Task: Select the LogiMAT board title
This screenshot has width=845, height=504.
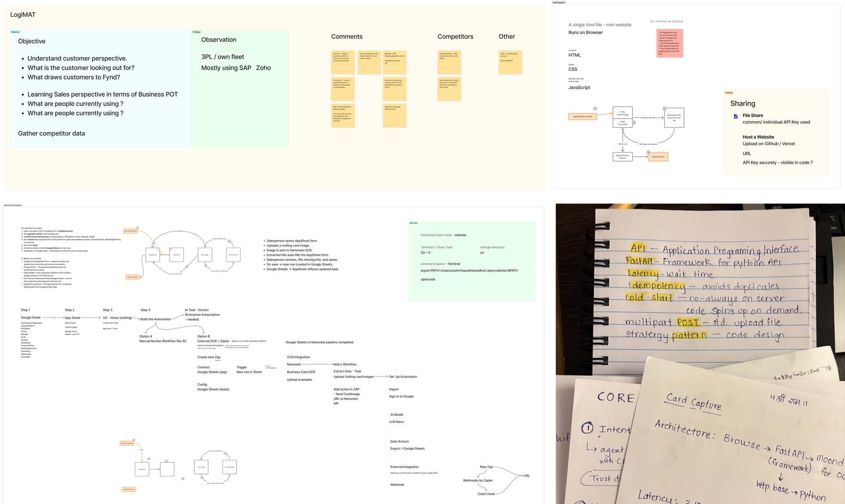Action: 23,15
